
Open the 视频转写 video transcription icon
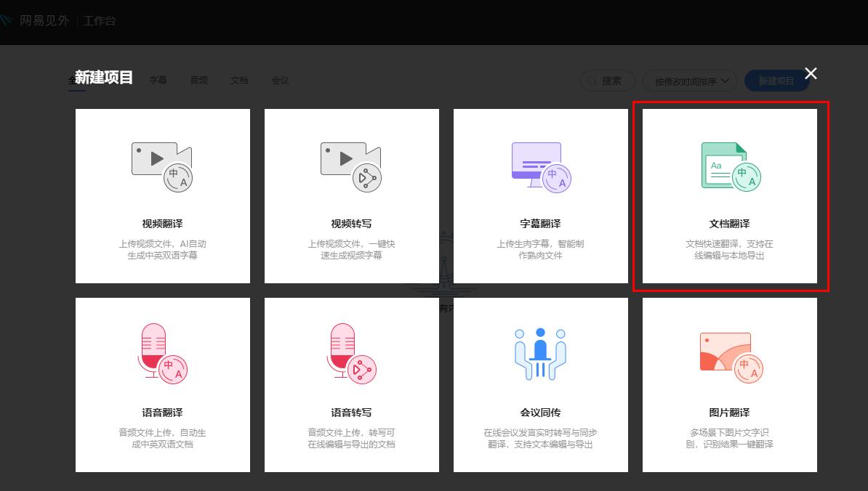(351, 166)
